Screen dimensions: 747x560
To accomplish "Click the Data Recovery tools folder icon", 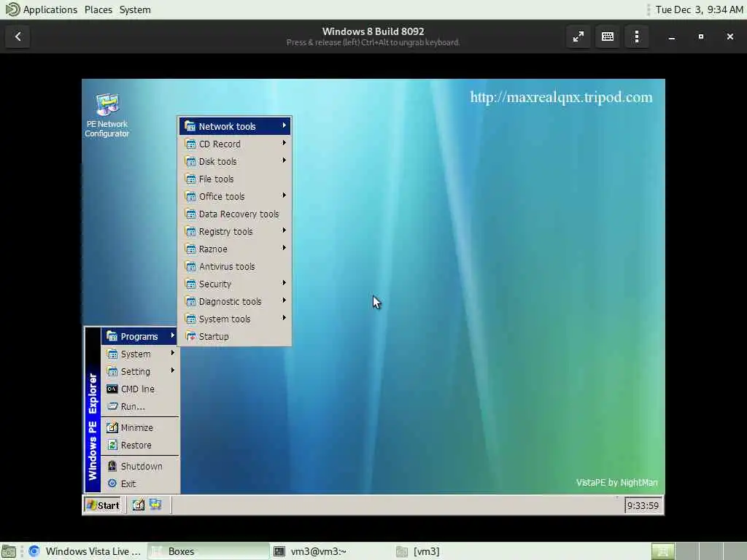I will [190, 214].
